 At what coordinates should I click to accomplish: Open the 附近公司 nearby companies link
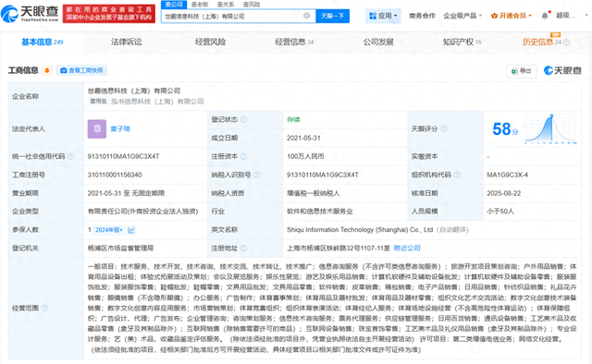click(407, 249)
